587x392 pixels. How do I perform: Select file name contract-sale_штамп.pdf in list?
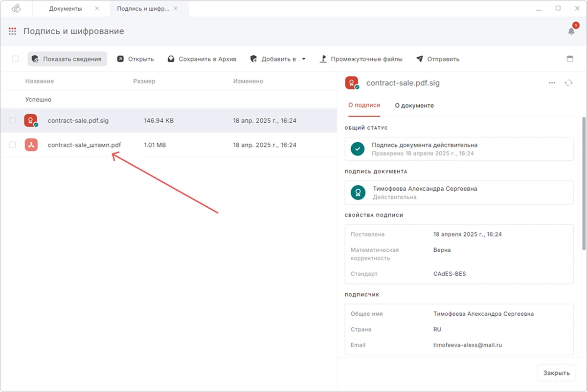(x=84, y=145)
